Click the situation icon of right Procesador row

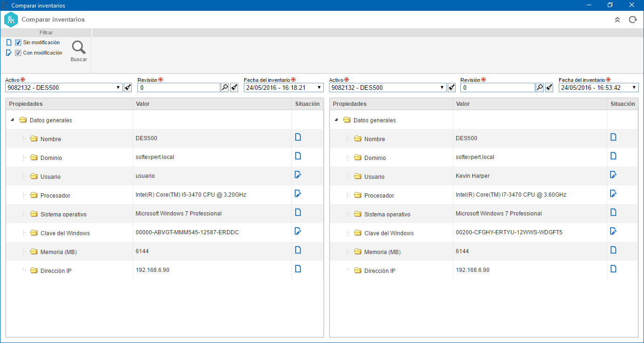[613, 193]
